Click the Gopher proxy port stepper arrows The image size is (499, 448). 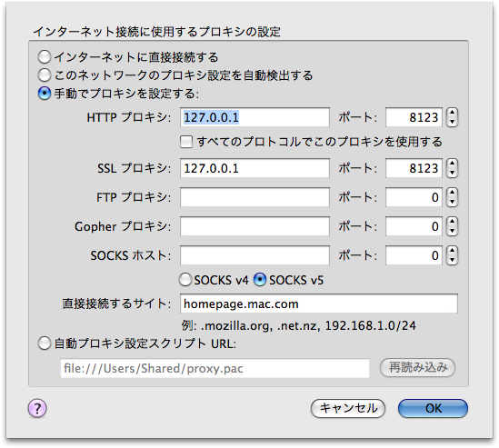[453, 226]
